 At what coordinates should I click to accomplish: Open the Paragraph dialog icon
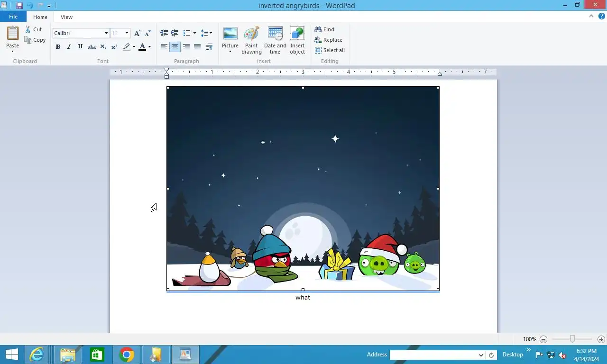[209, 47]
